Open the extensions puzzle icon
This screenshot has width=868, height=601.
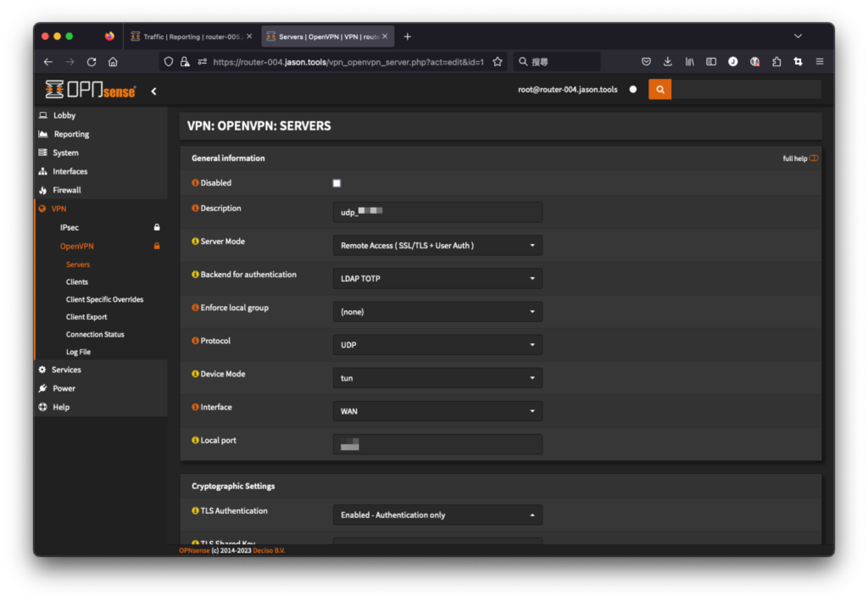(x=776, y=62)
